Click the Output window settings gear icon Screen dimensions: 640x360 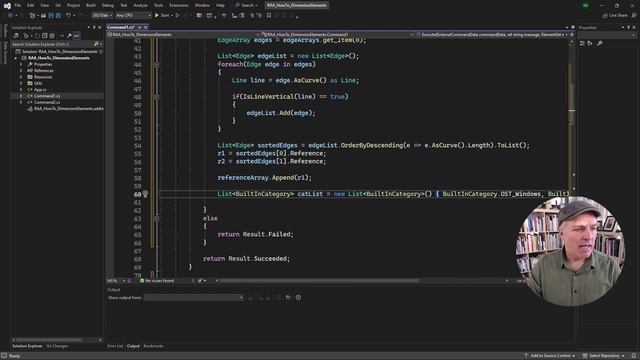(298, 298)
